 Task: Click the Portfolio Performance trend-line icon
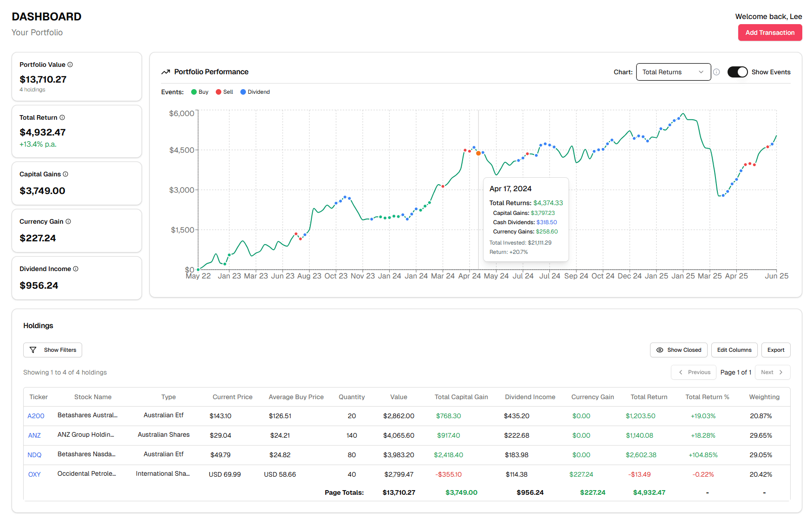pyautogui.click(x=166, y=71)
